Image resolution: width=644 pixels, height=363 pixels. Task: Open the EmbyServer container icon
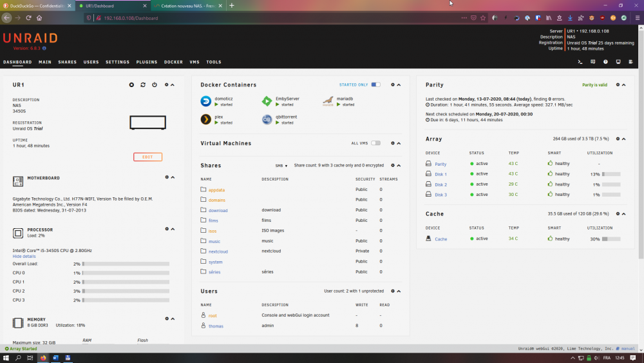coord(267,101)
